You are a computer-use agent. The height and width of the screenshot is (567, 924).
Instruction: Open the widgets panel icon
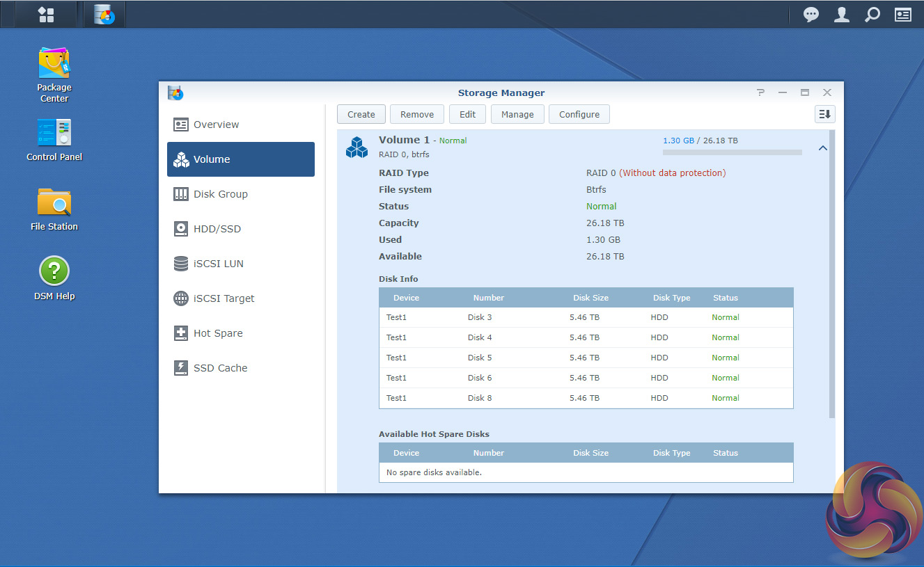point(903,15)
